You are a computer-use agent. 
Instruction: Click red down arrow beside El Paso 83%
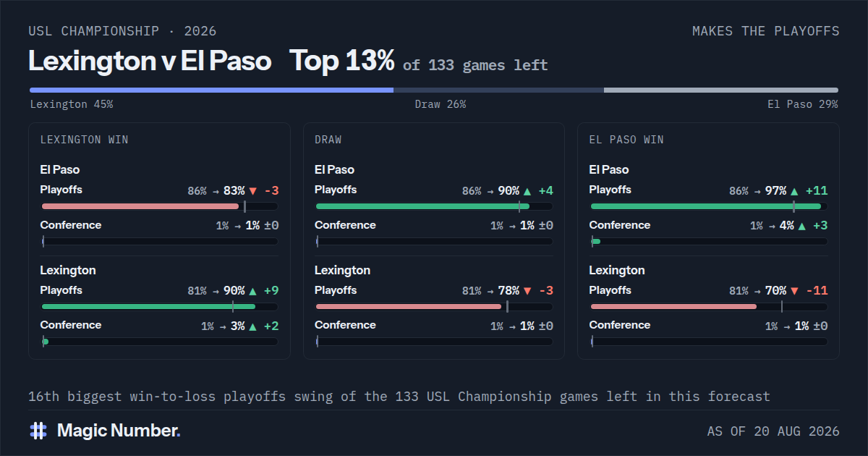tap(252, 191)
